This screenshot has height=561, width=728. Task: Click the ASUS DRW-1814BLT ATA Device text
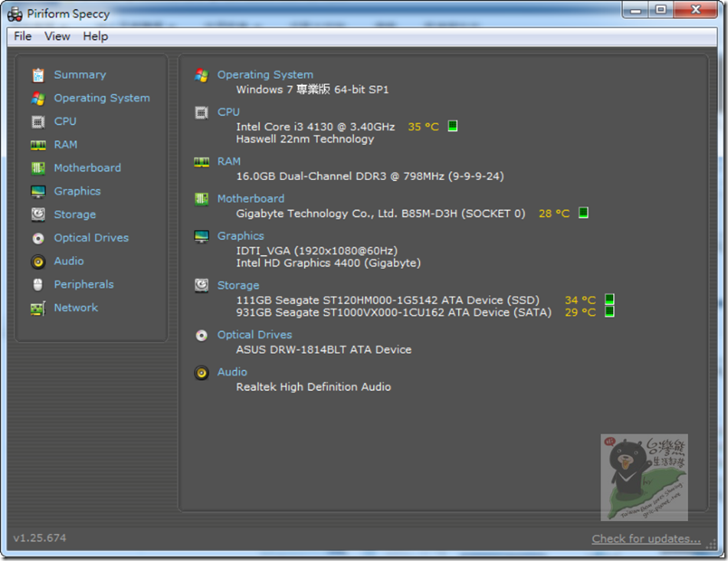tap(323, 349)
